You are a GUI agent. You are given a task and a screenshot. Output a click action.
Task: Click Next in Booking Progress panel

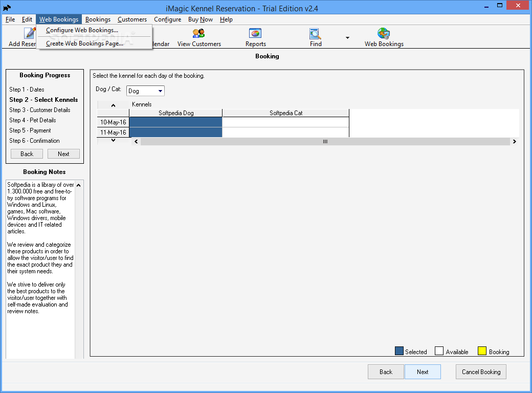coord(63,154)
